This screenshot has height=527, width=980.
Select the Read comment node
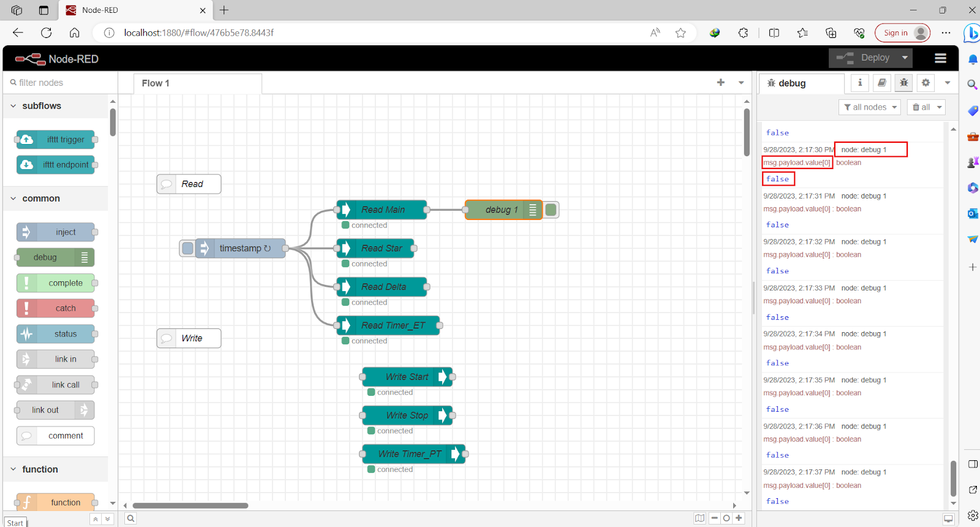click(189, 184)
